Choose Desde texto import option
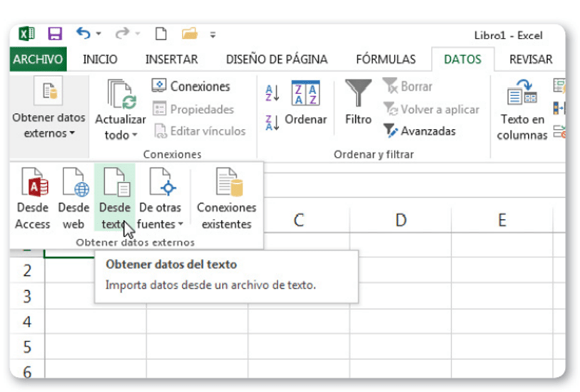Image resolution: width=580 pixels, height=392 pixels. (x=115, y=197)
